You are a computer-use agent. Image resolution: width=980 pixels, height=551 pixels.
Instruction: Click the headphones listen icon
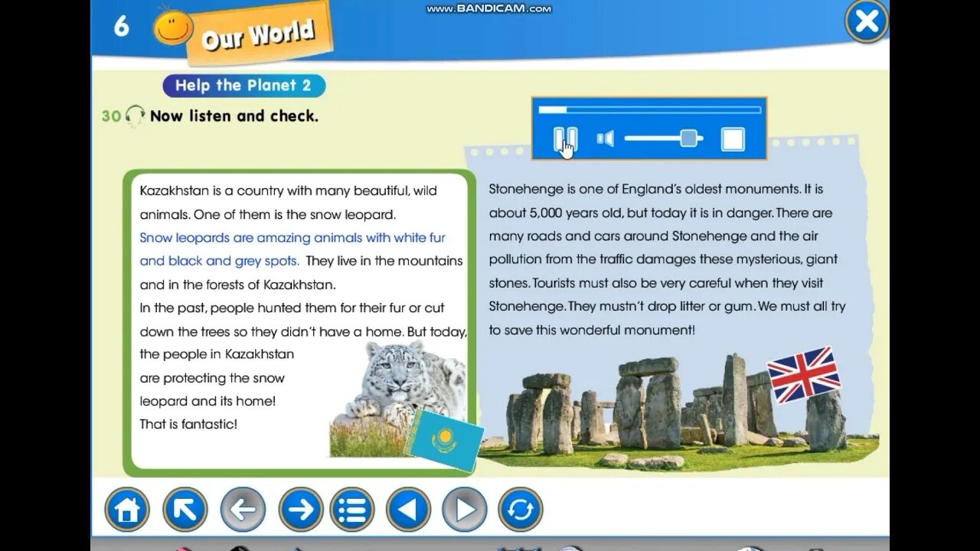tap(136, 116)
